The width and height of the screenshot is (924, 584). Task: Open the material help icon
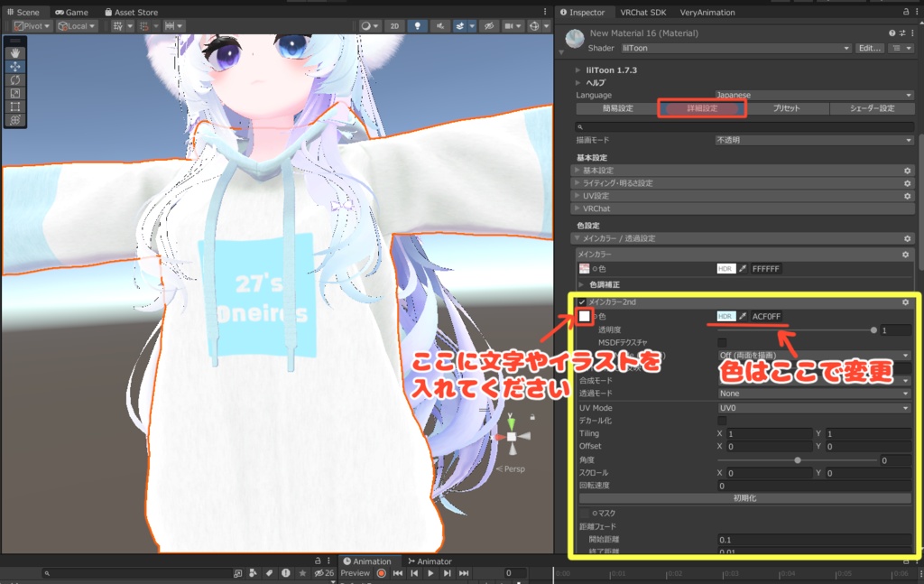click(x=892, y=33)
